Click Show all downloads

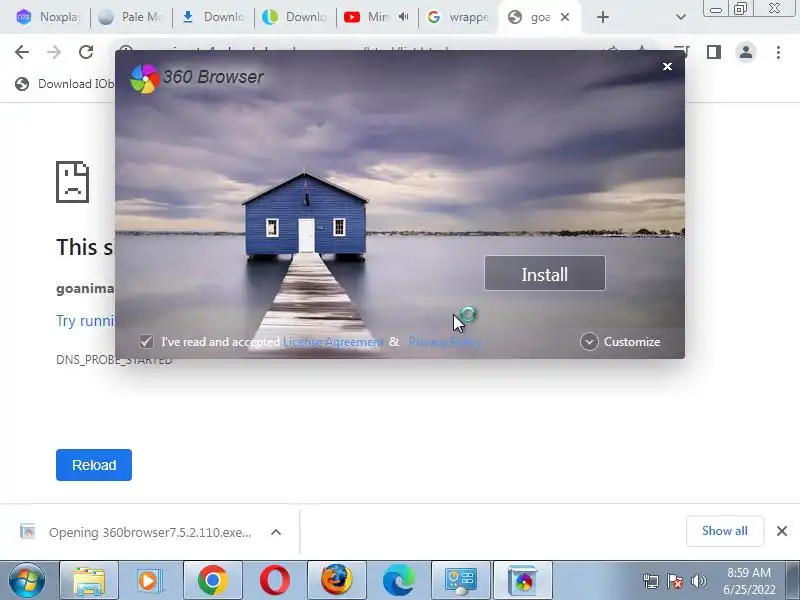click(724, 531)
